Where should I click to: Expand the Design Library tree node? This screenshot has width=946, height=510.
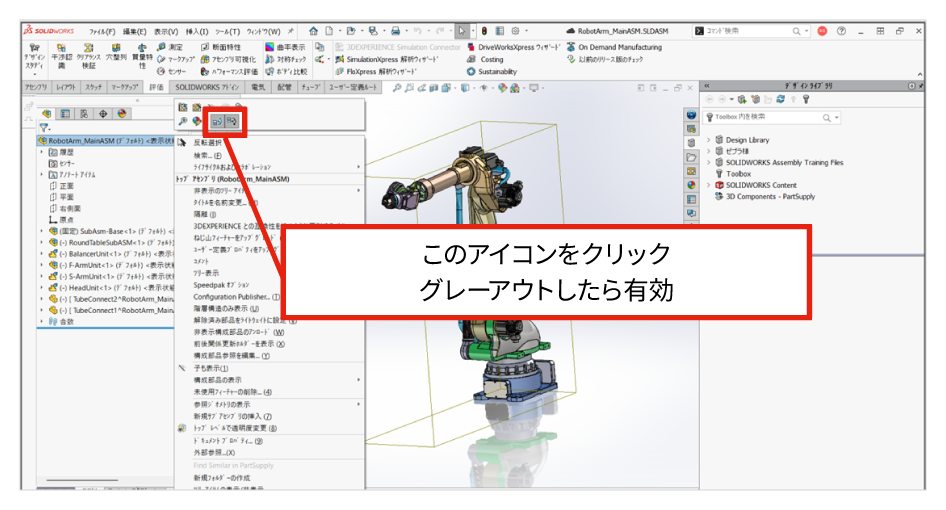(x=708, y=140)
